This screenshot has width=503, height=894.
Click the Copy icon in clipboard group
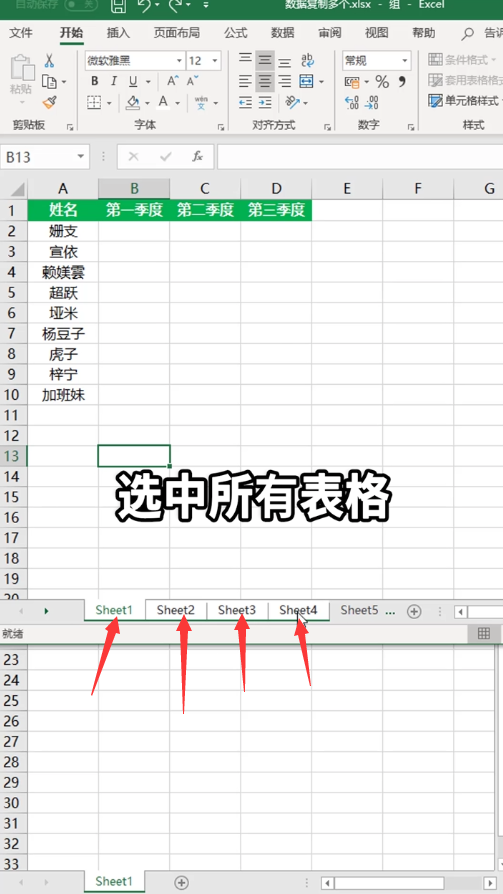(50, 82)
